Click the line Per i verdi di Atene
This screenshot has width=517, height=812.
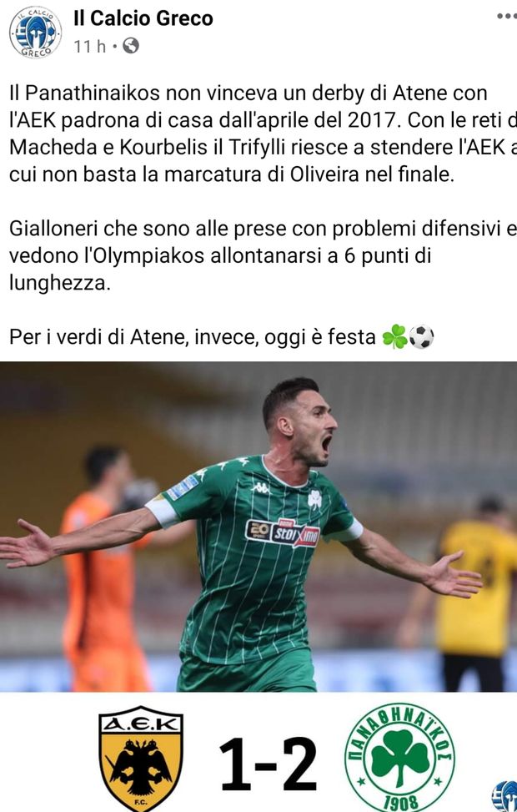[x=222, y=337]
